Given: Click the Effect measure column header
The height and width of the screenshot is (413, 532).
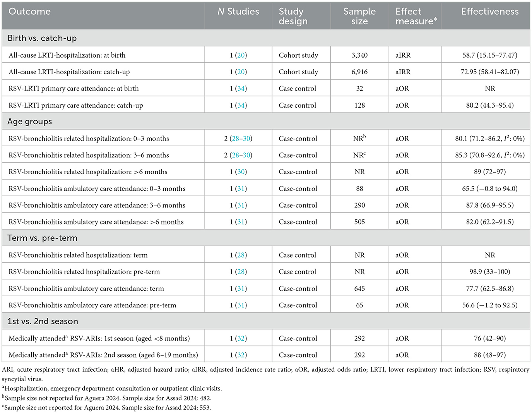Looking at the screenshot, I should 416,16.
